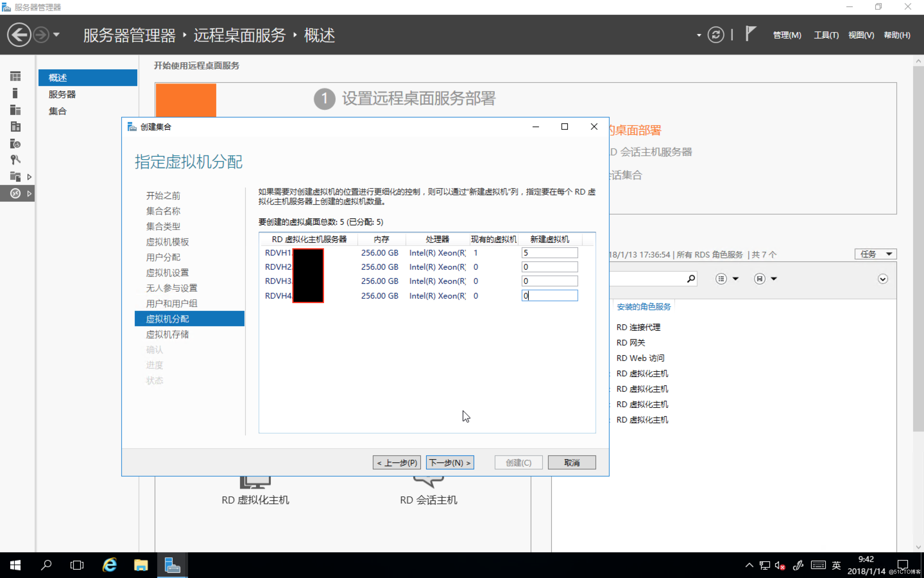The image size is (924, 578).
Task: Click the sidebar icon with clock badge
Action: (x=15, y=143)
